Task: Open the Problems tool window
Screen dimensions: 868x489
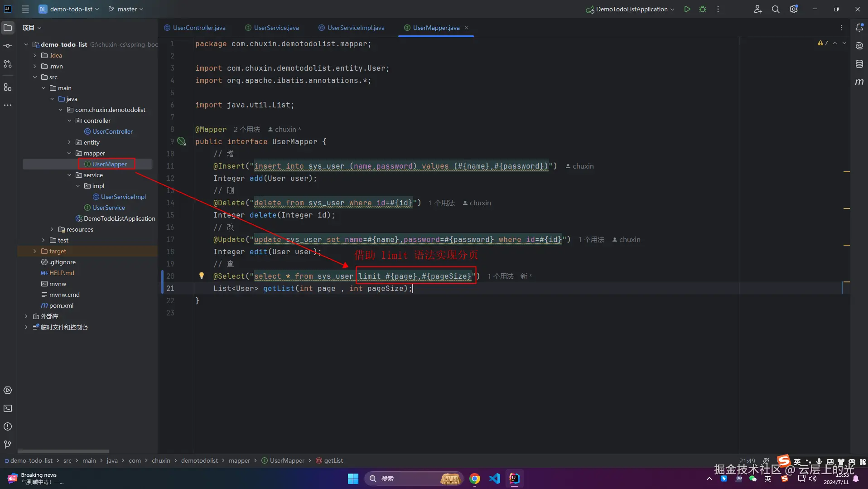Action: [x=8, y=426]
